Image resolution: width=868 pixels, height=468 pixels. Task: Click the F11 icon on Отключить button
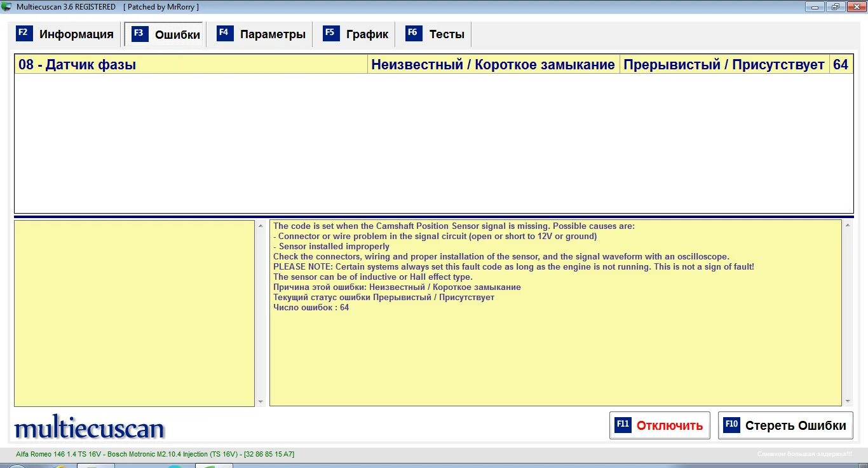(623, 425)
